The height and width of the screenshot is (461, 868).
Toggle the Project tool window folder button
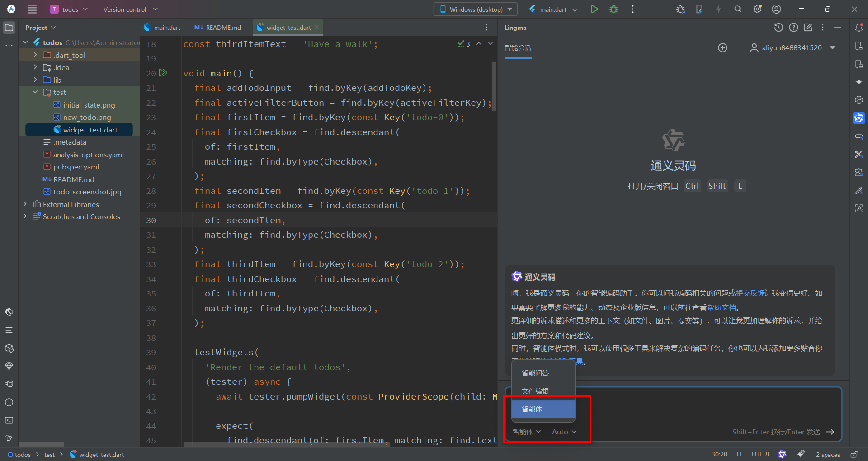click(x=9, y=28)
